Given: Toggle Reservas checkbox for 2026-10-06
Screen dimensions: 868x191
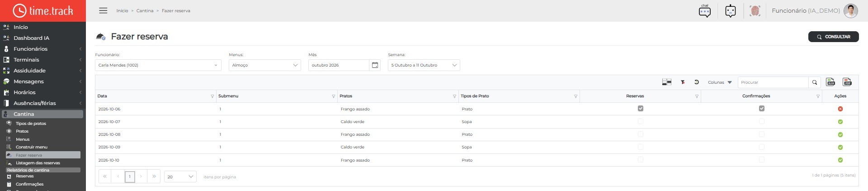Looking at the screenshot, I should pyautogui.click(x=640, y=109).
